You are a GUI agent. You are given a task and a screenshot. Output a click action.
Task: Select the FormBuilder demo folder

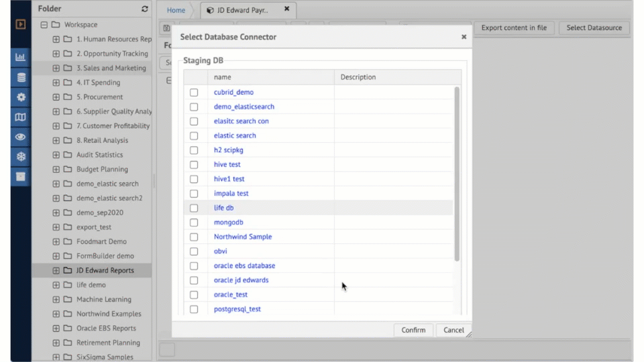click(x=105, y=256)
